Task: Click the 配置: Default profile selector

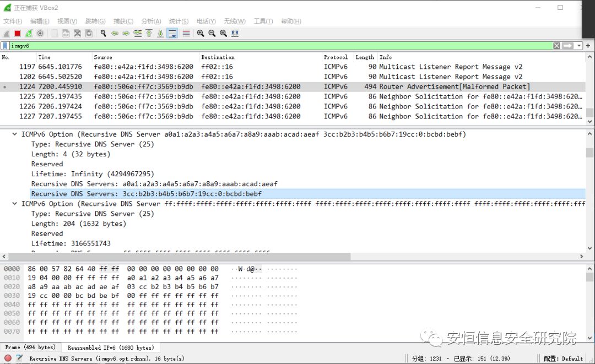Action: 563,358
